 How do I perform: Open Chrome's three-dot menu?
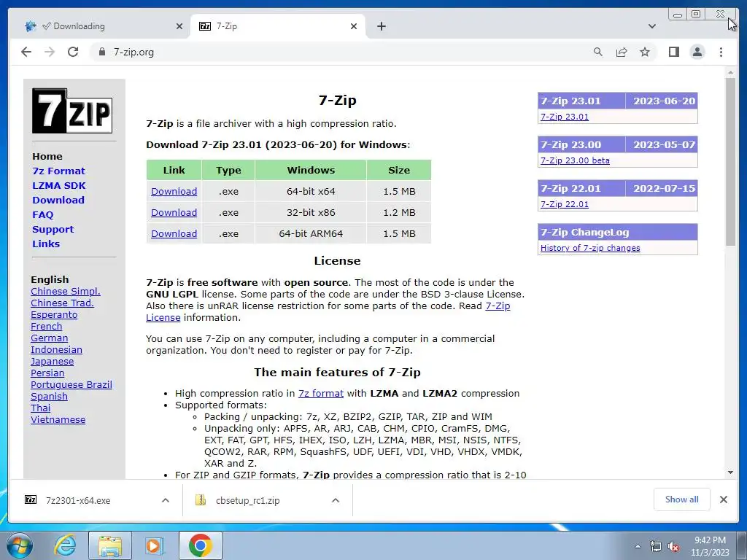(x=721, y=52)
